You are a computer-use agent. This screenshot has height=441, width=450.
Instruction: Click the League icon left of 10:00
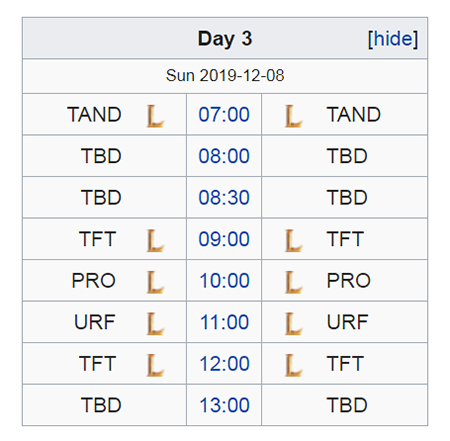point(155,282)
